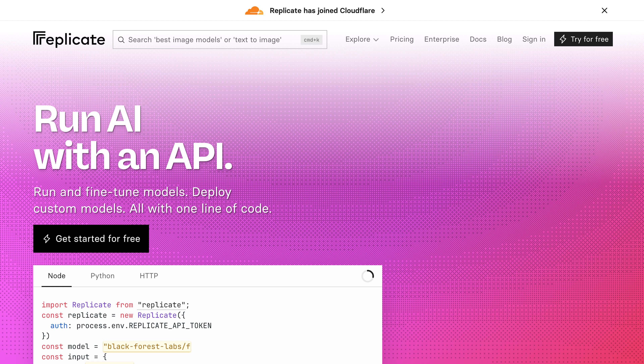Open the Enterprise page
The height and width of the screenshot is (364, 644).
click(x=442, y=39)
